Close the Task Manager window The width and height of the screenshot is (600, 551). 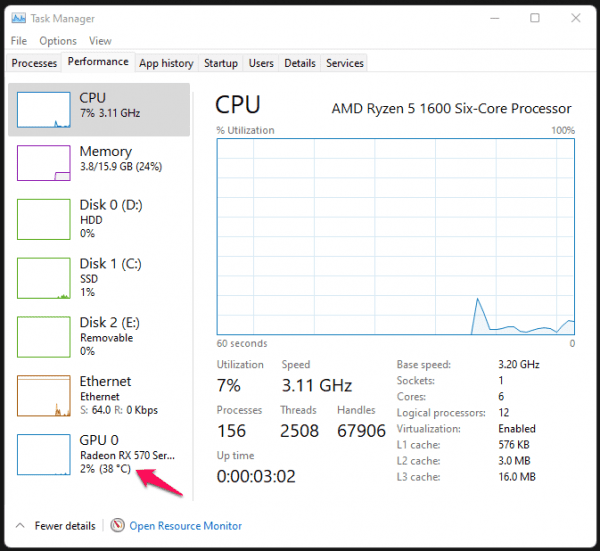[x=576, y=18]
